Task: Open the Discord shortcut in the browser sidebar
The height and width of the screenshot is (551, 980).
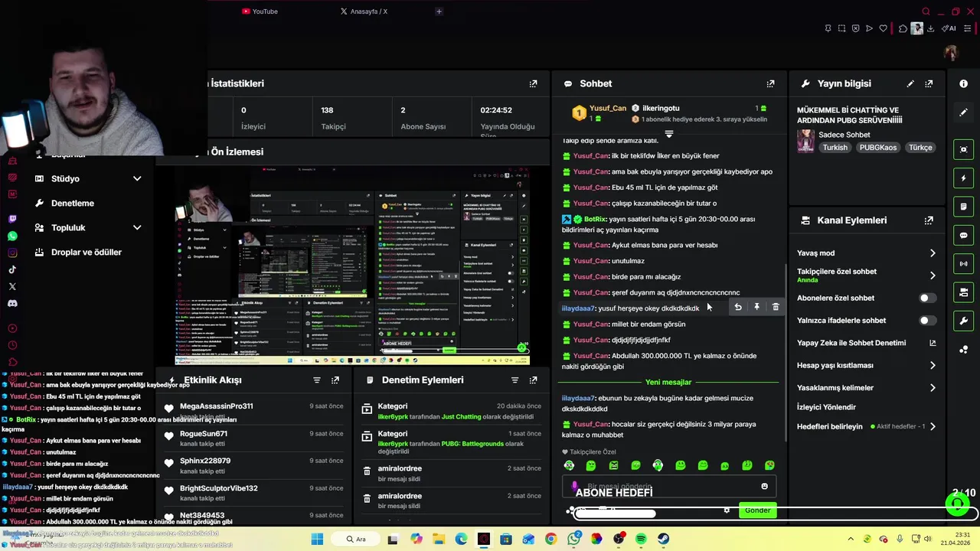Action: (x=12, y=303)
